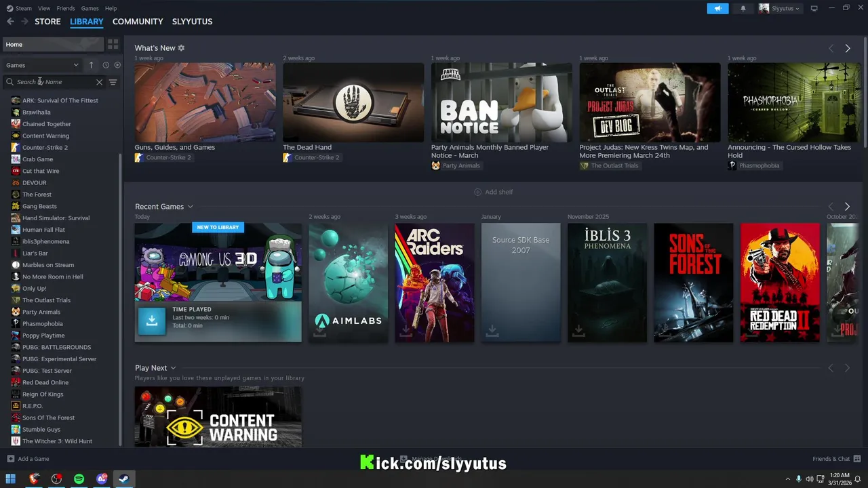
Task: Open What's New settings gear
Action: (x=181, y=48)
